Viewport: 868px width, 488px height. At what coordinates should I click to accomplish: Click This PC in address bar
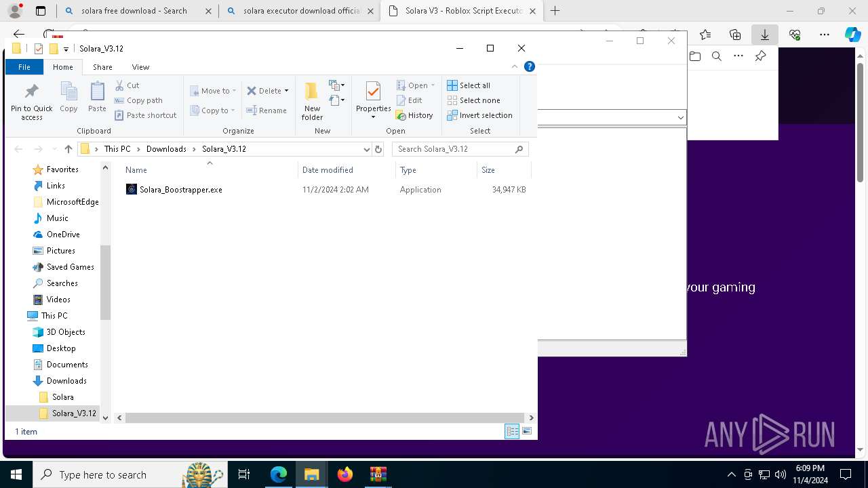117,149
